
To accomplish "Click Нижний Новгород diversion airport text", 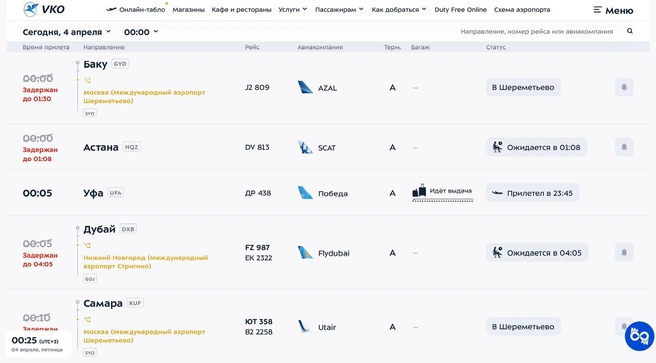I will [x=146, y=262].
